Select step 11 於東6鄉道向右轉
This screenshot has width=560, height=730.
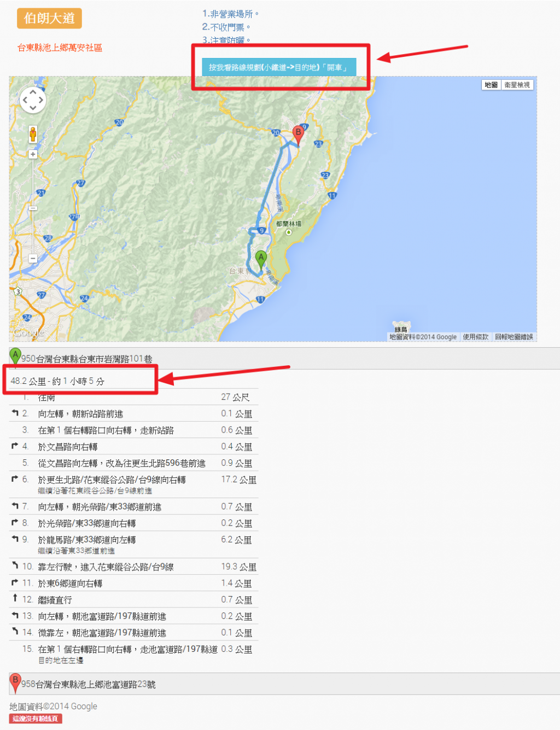134,583
